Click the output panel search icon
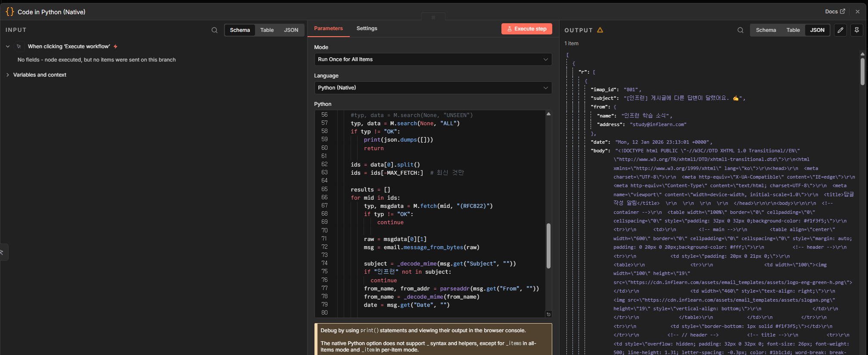The image size is (868, 355). (740, 30)
